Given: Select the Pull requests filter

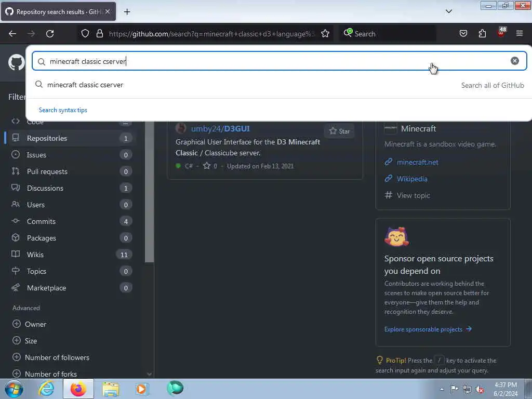Looking at the screenshot, I should pos(71,171).
